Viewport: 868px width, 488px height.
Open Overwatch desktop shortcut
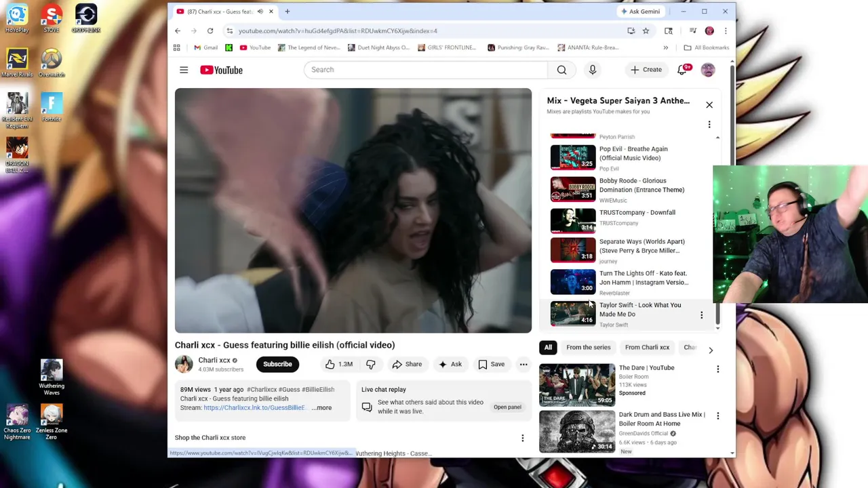tap(52, 63)
